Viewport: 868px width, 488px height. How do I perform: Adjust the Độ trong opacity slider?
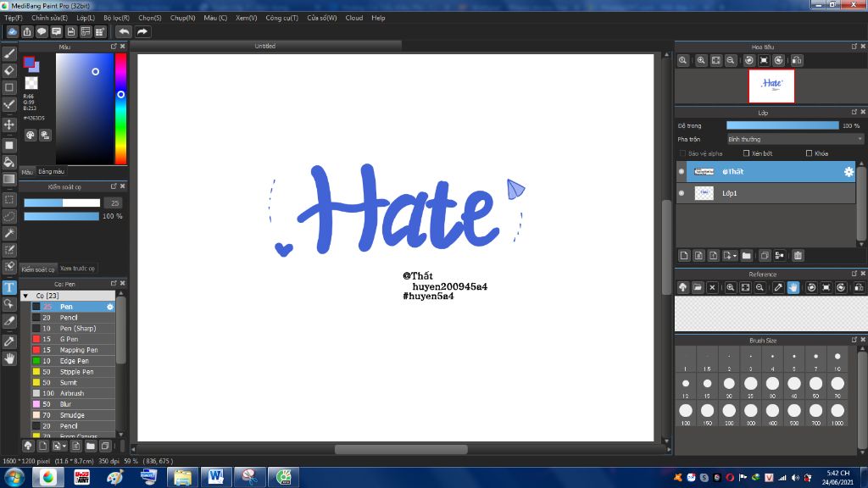click(782, 125)
